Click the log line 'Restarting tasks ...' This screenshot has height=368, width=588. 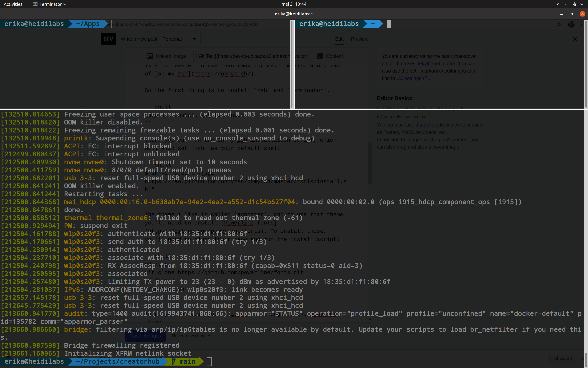tap(104, 194)
